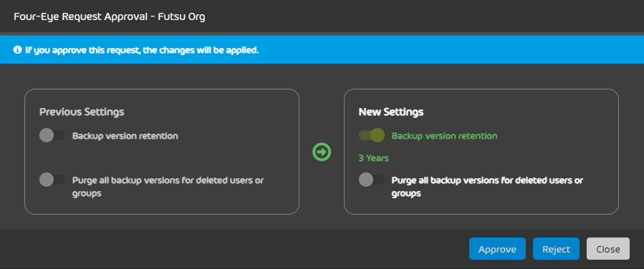
Task: Close the approval dialog
Action: [x=608, y=249]
